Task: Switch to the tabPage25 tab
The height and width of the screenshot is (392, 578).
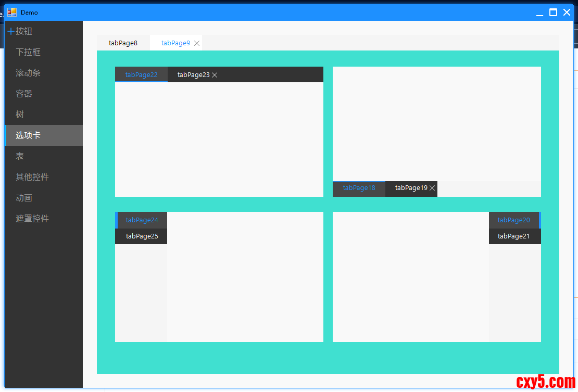Action: tap(141, 236)
